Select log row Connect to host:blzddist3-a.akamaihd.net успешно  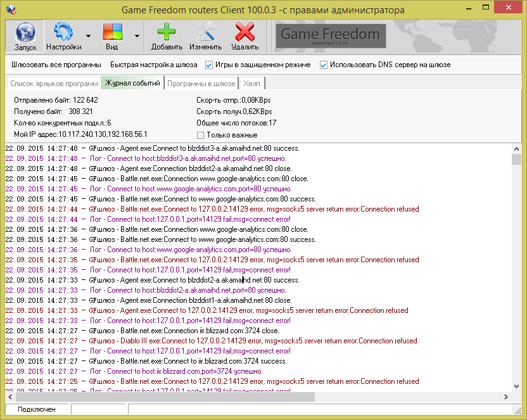[146, 158]
